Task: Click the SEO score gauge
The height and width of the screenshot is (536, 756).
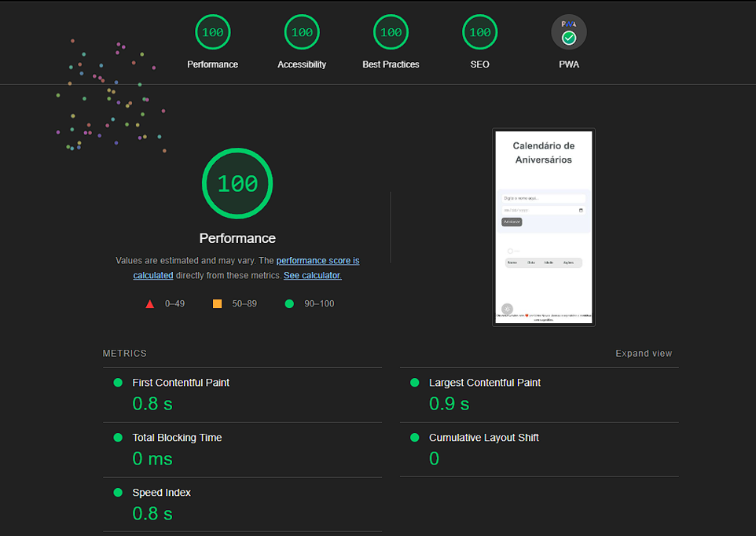Action: (x=479, y=32)
